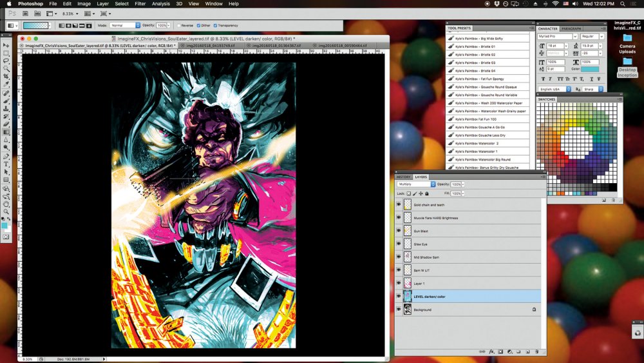Image resolution: width=644 pixels, height=363 pixels.
Task: Select the Move tool
Action: coord(6,45)
